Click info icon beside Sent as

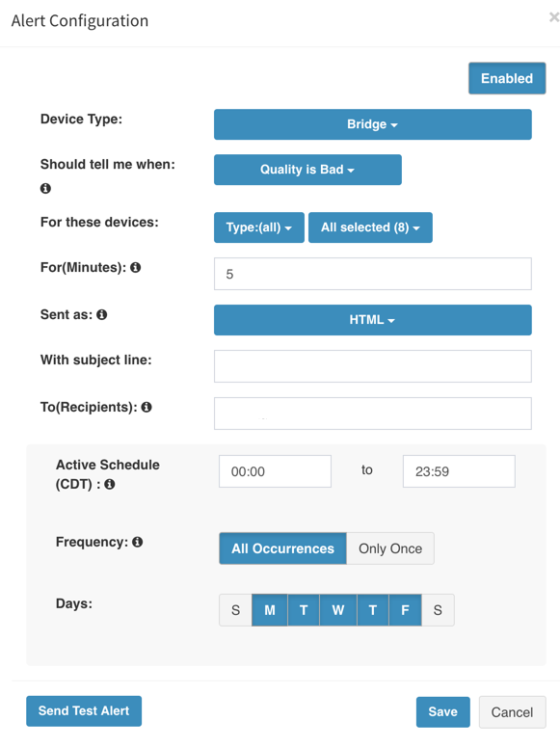[101, 314]
